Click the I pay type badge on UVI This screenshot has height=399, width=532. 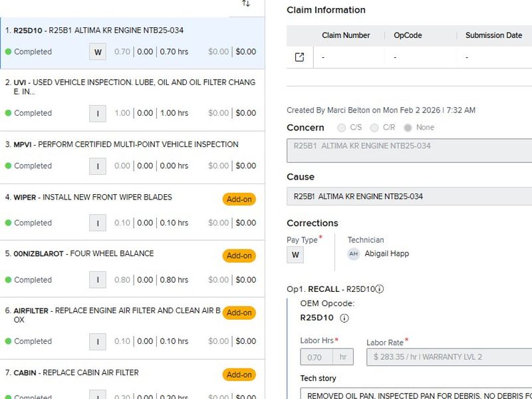(x=98, y=113)
